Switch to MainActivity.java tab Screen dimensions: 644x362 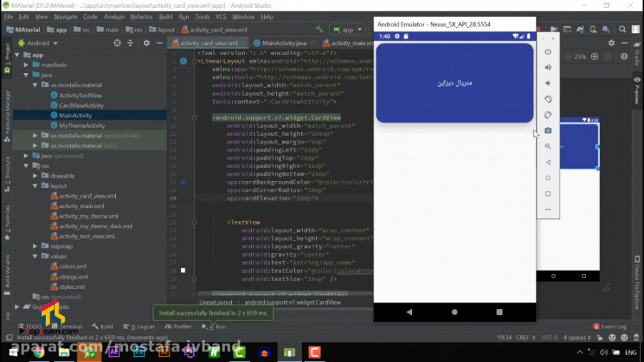tap(284, 44)
